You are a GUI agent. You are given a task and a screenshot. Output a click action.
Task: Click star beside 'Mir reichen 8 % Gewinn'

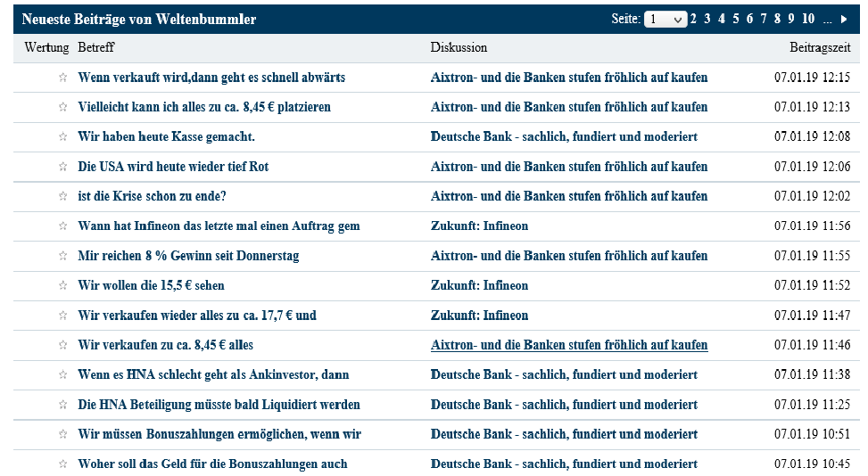pyautogui.click(x=62, y=256)
